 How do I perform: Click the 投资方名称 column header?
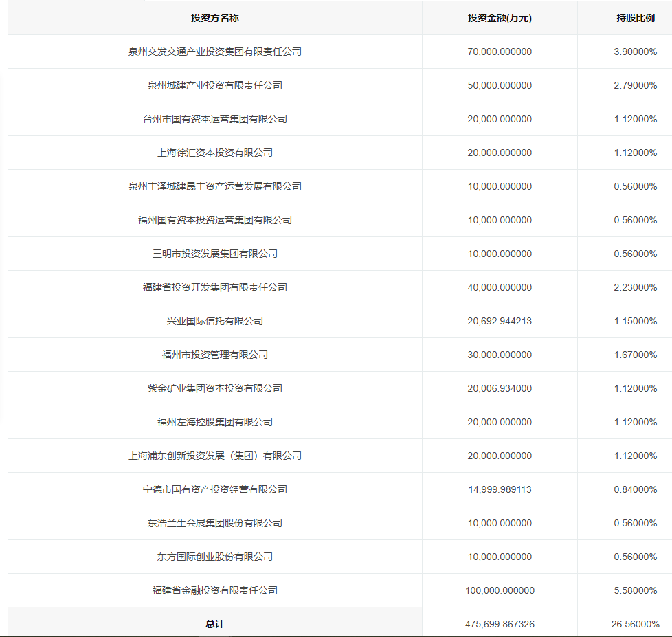[214, 18]
